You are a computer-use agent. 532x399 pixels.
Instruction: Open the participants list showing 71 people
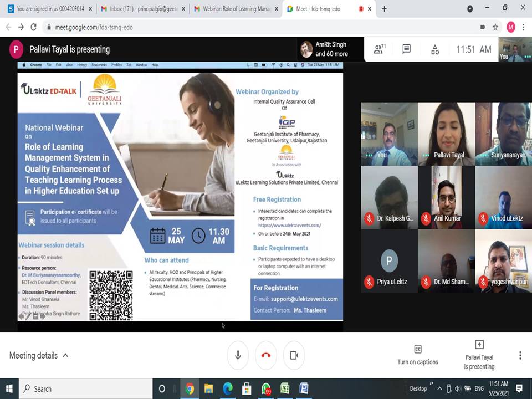click(379, 49)
